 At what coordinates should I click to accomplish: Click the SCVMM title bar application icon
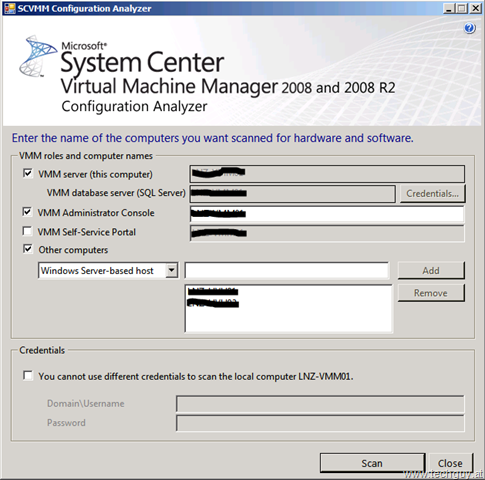pos(9,8)
